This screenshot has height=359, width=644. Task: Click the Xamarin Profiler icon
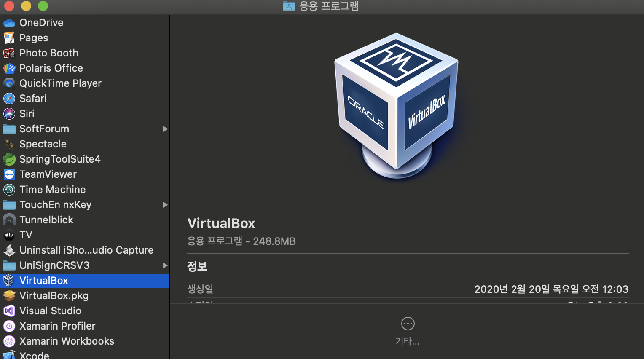coord(9,326)
